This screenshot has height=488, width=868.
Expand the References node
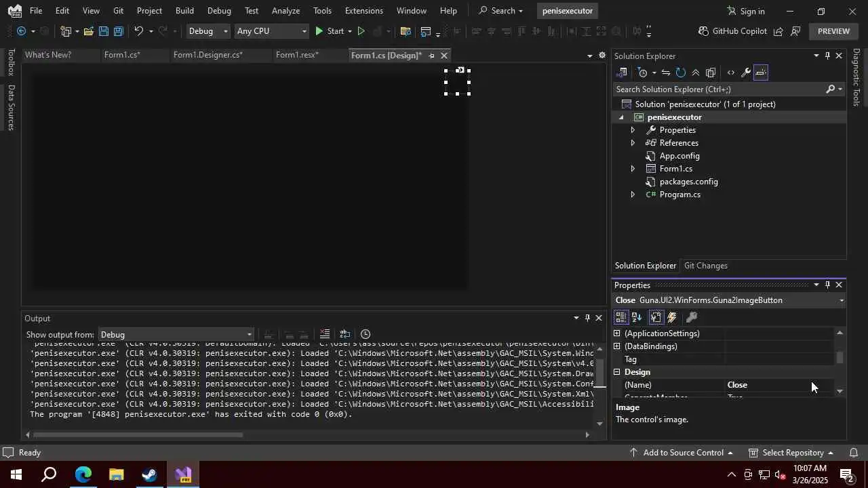tap(633, 143)
